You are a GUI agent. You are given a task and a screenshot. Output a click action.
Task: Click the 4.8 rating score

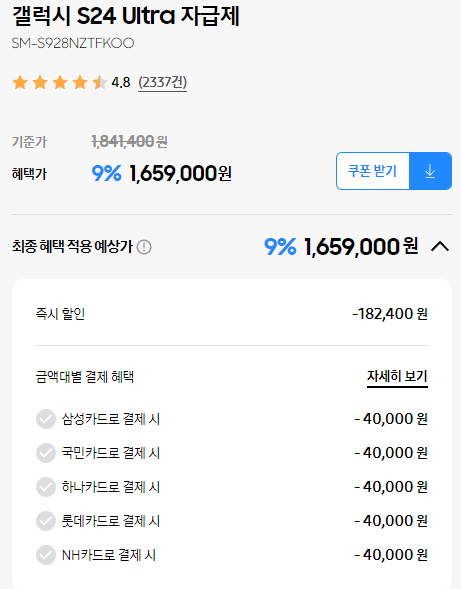click(x=121, y=82)
